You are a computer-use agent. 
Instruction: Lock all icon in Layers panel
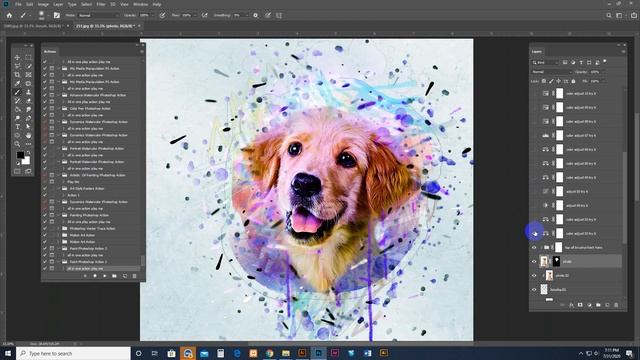[x=573, y=81]
